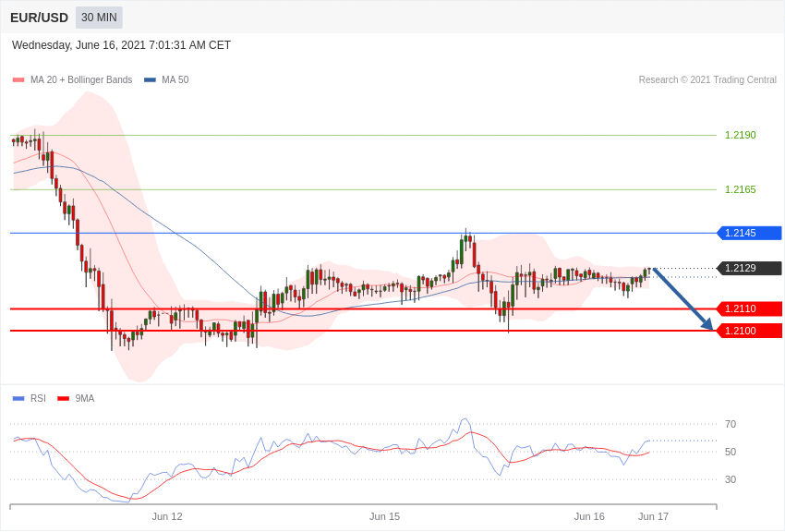Click the MA 20 + Bollinger Bands legend label
The width and height of the screenshot is (785, 532).
[81, 79]
